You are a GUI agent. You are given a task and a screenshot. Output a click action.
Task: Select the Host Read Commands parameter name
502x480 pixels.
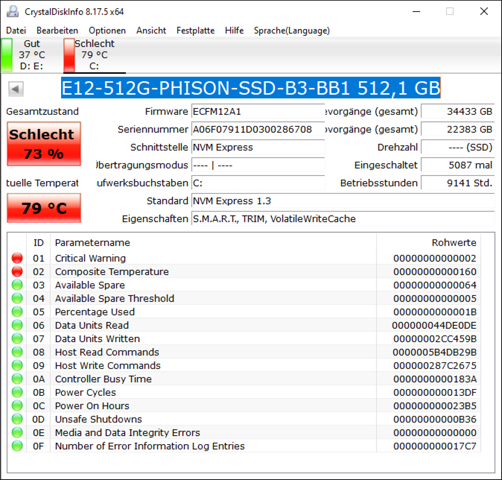[x=107, y=352]
